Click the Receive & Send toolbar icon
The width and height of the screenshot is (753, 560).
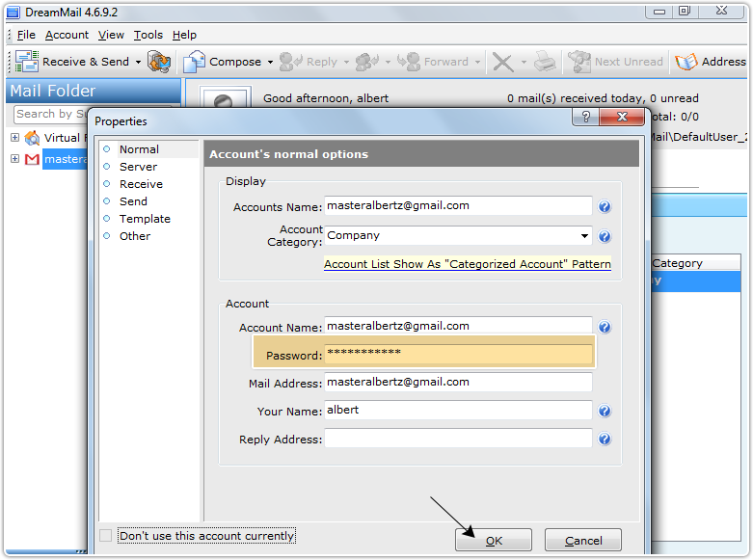(27, 62)
